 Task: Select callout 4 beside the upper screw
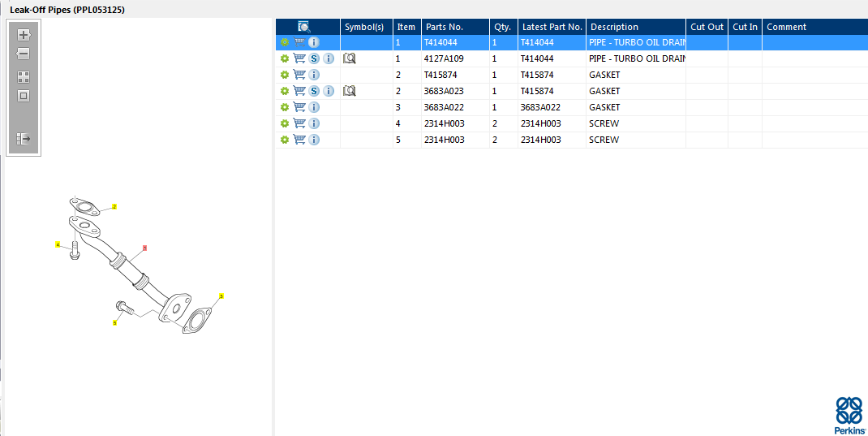[x=58, y=244]
